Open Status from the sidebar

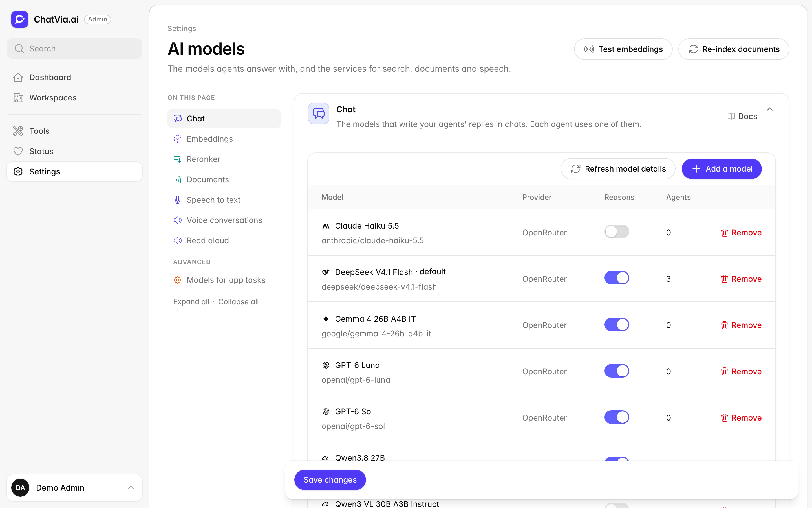74,151
